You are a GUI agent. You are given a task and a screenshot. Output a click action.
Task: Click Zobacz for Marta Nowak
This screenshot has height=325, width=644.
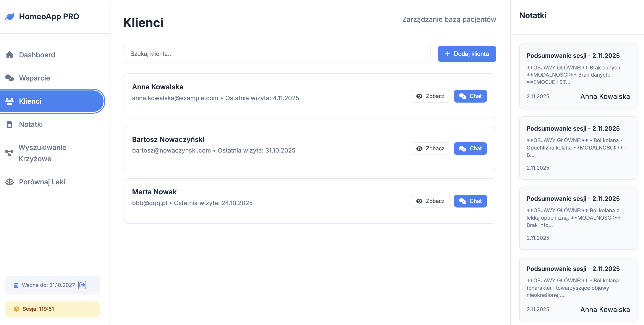pos(430,201)
